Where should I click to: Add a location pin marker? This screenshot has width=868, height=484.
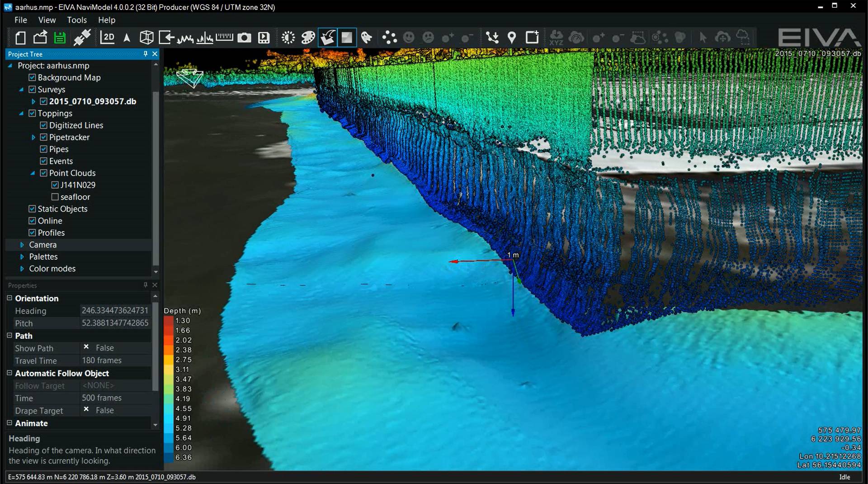pos(512,38)
